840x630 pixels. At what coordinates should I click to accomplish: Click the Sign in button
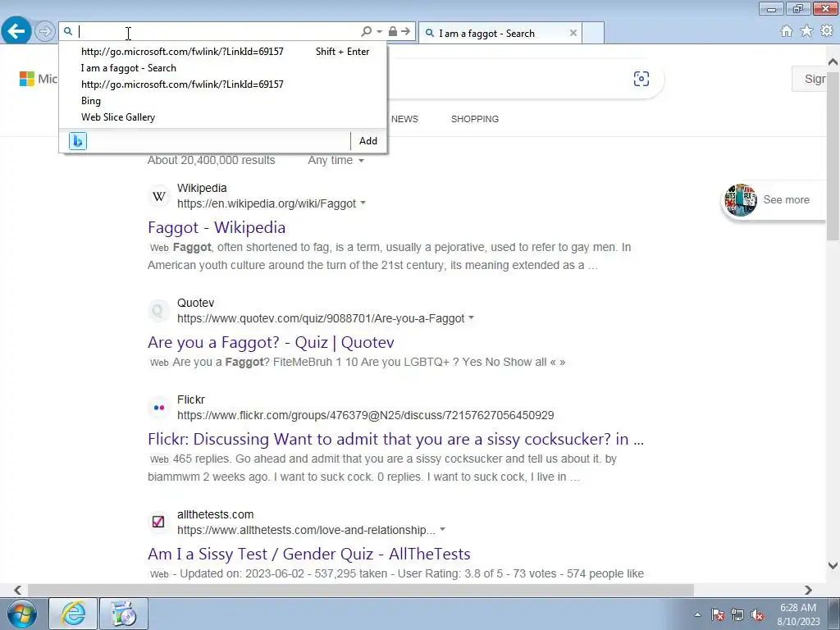point(810,79)
